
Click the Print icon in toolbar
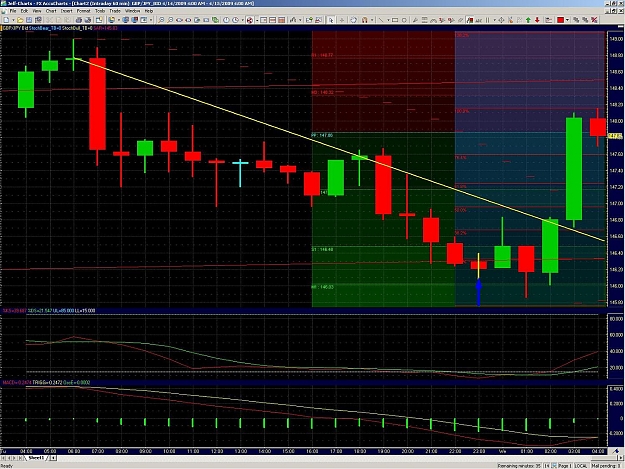[x=79, y=20]
